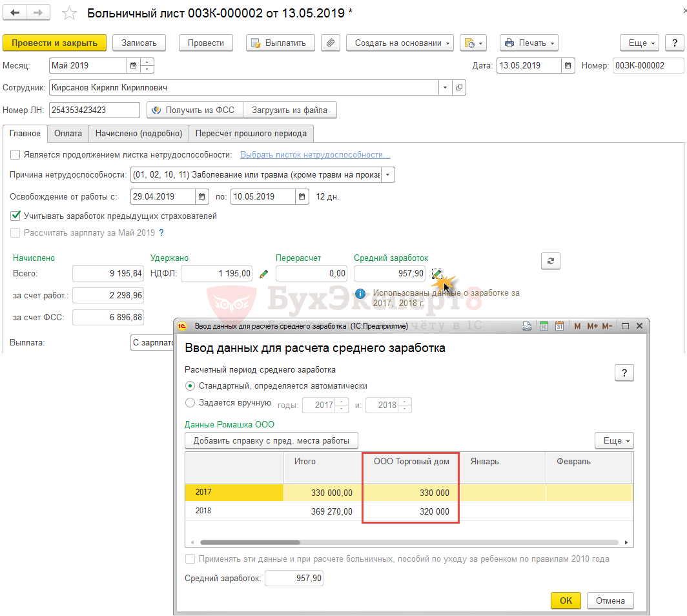Click Получить из ФСС button
687x616 pixels.
pos(194,110)
